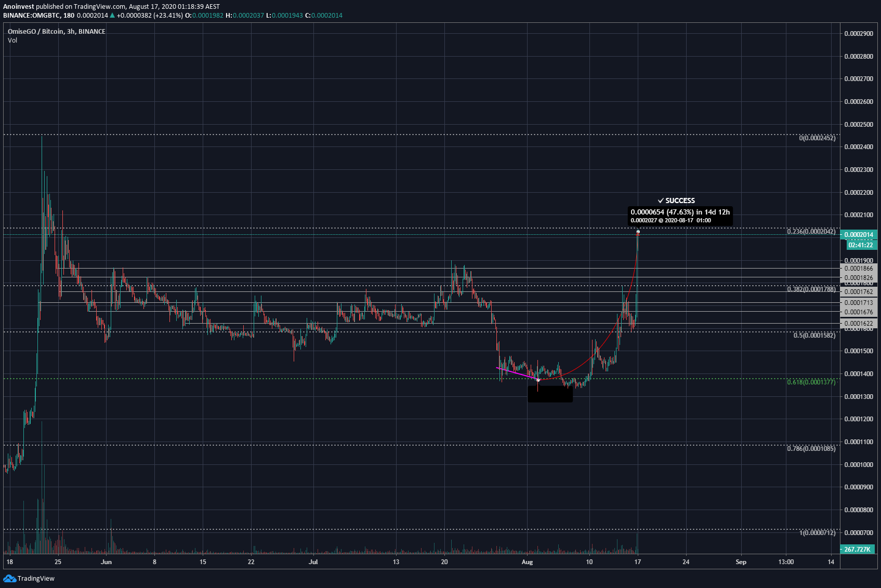Viewport: 881px width, 588px height.
Task: Click the 17 date label on time axis
Action: [x=637, y=562]
